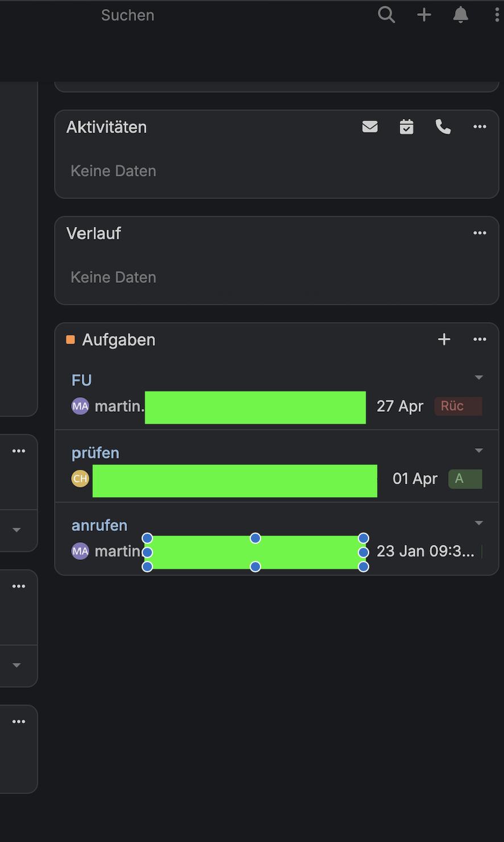
Task: Open the notifications bell
Action: [x=460, y=15]
